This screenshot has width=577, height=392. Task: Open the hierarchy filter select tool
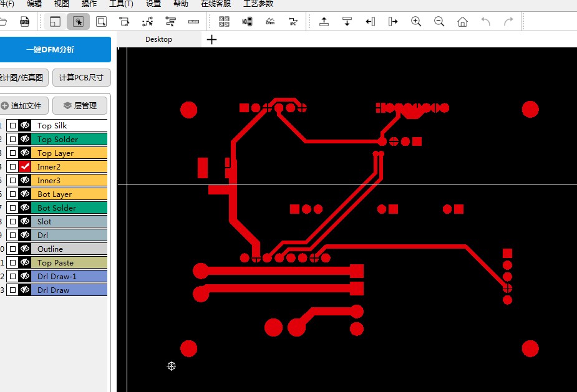[170, 22]
